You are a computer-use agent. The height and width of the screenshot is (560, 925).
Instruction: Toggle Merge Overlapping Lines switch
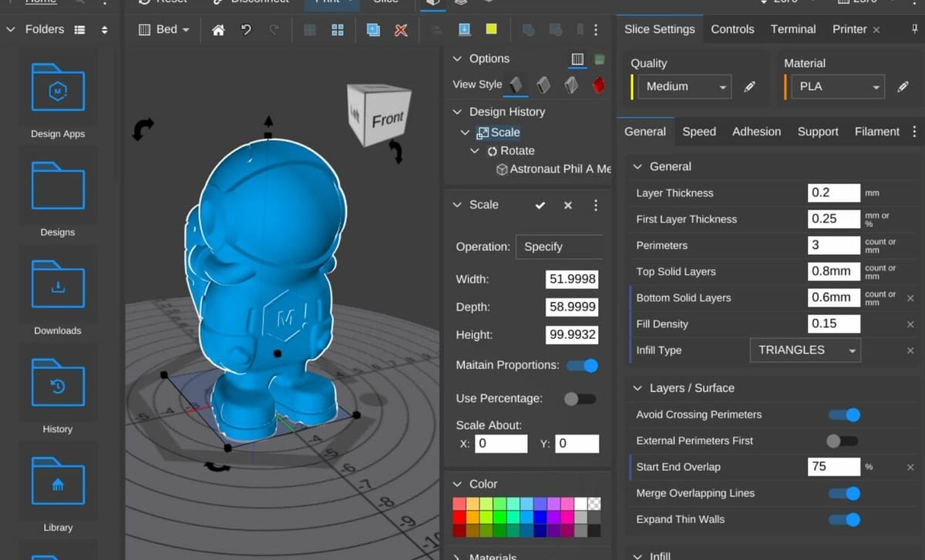[x=844, y=494]
